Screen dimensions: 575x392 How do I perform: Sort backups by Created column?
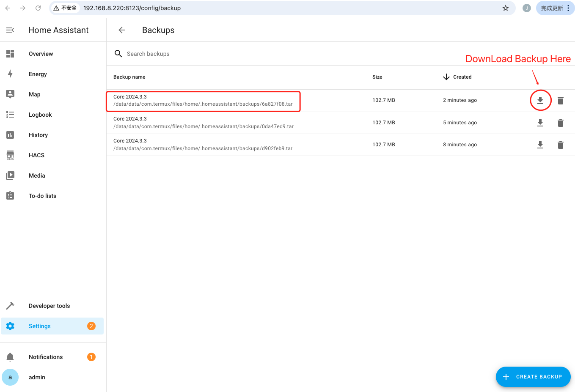coord(462,77)
